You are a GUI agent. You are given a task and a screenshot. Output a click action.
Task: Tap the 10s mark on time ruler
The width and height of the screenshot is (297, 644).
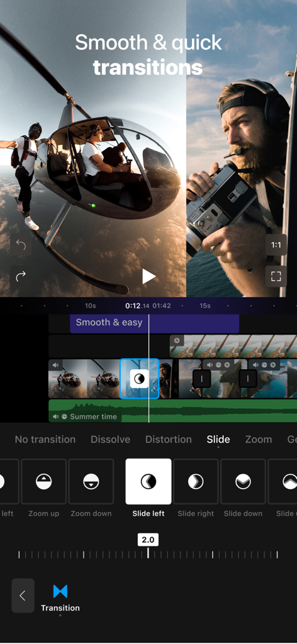(91, 306)
